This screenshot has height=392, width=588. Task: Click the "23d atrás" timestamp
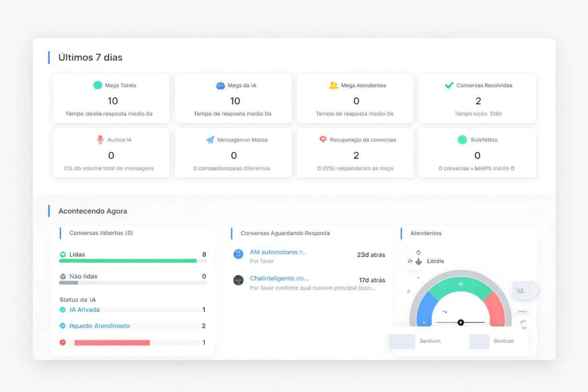[371, 255]
